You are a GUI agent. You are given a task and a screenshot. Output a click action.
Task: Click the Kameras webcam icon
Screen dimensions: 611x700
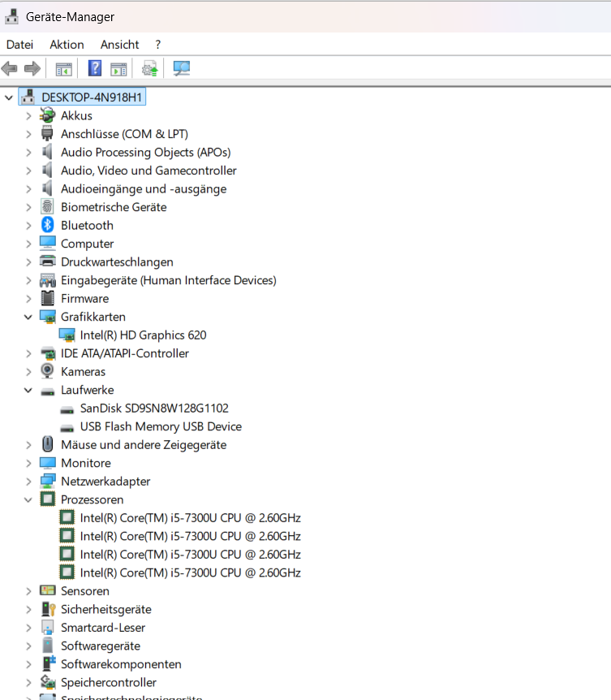47,371
